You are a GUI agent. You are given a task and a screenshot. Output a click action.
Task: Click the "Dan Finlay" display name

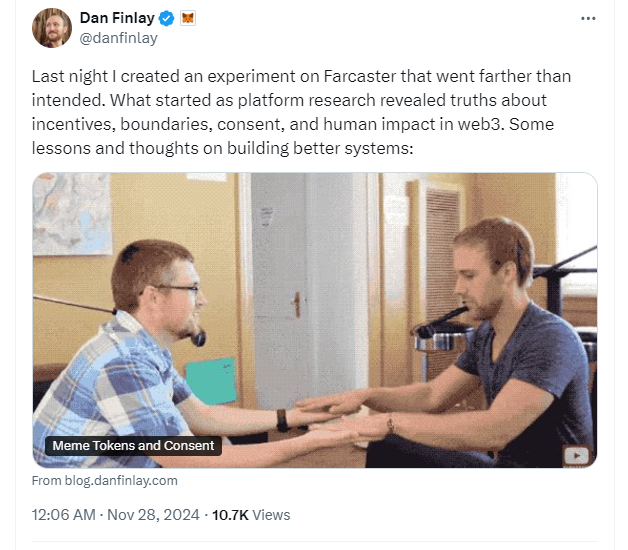[x=117, y=18]
